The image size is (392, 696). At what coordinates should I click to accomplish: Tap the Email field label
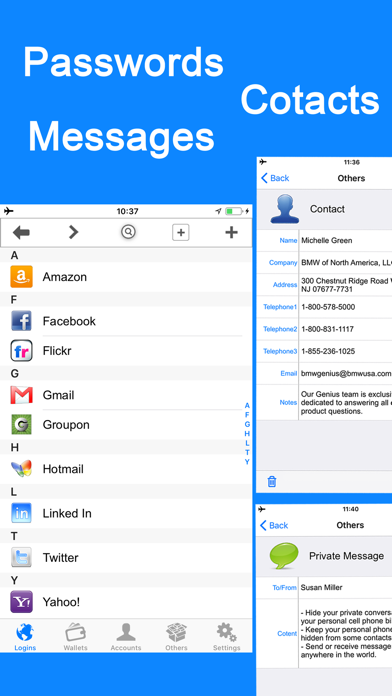coord(289,373)
